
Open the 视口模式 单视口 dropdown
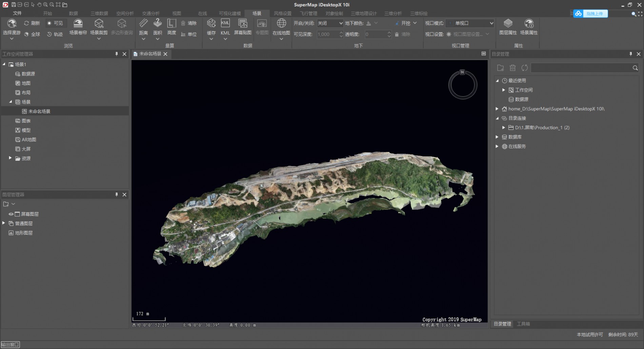469,23
